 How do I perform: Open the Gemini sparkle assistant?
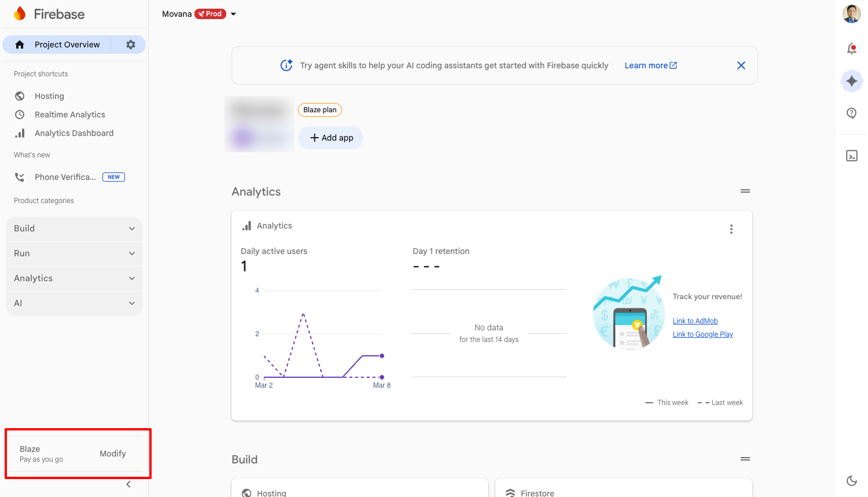click(852, 81)
